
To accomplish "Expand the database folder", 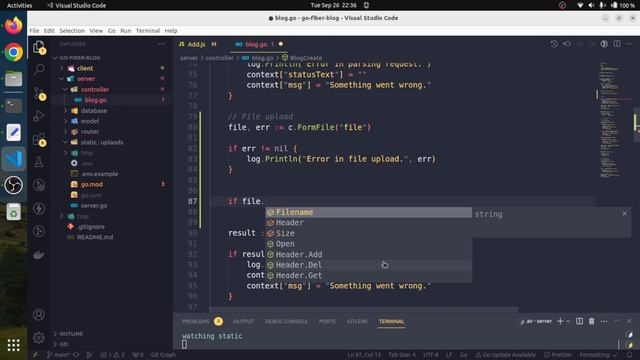I will click(94, 111).
